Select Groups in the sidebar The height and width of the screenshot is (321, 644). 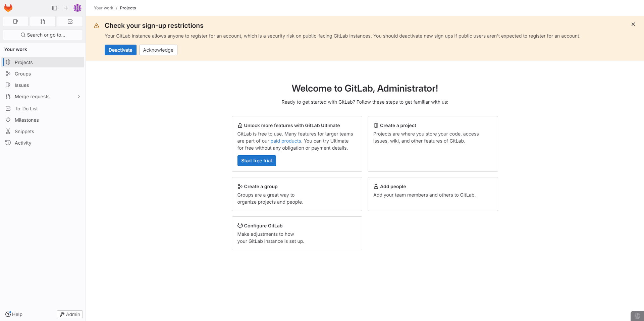click(23, 74)
